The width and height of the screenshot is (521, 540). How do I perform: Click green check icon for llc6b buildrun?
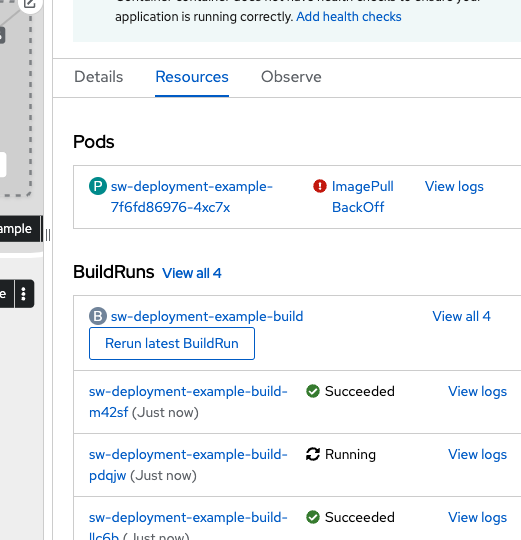313,517
